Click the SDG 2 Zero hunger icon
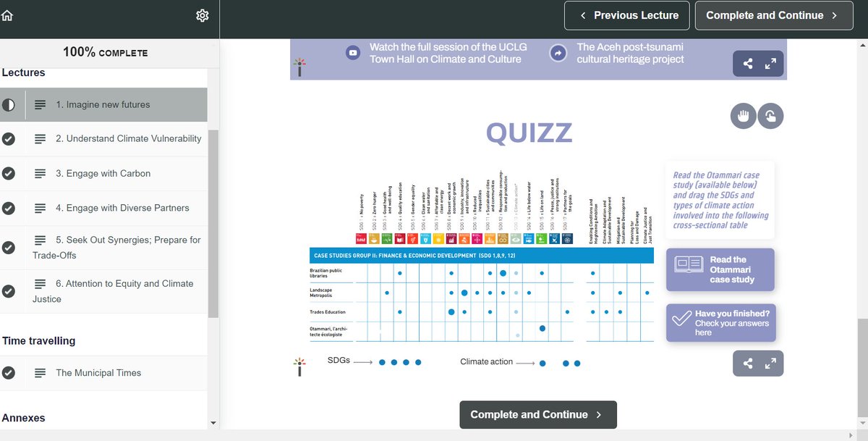The width and height of the screenshot is (868, 441). [374, 238]
